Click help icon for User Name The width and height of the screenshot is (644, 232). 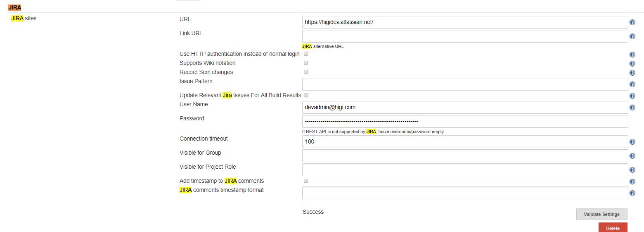tap(632, 108)
